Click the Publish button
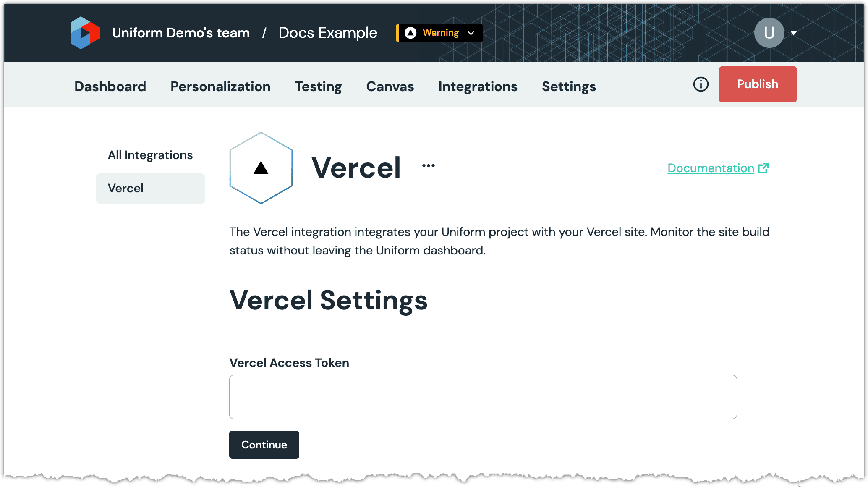This screenshot has width=868, height=487. 757,84
